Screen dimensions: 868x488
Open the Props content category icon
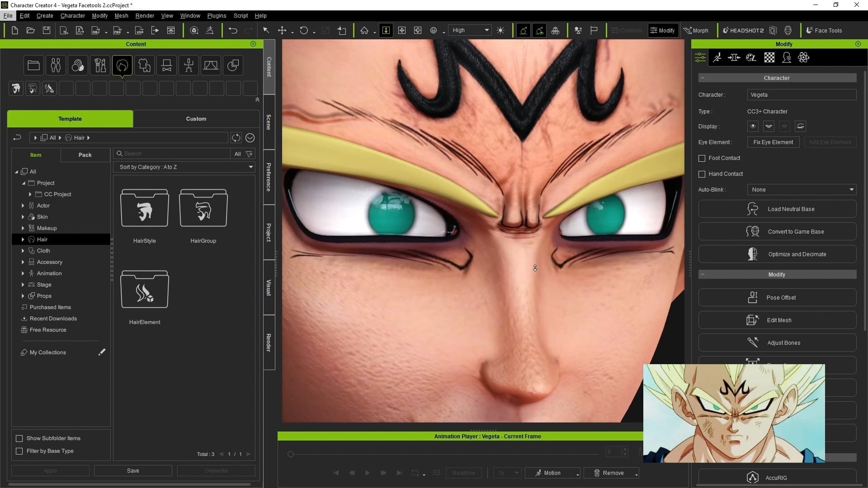point(233,66)
